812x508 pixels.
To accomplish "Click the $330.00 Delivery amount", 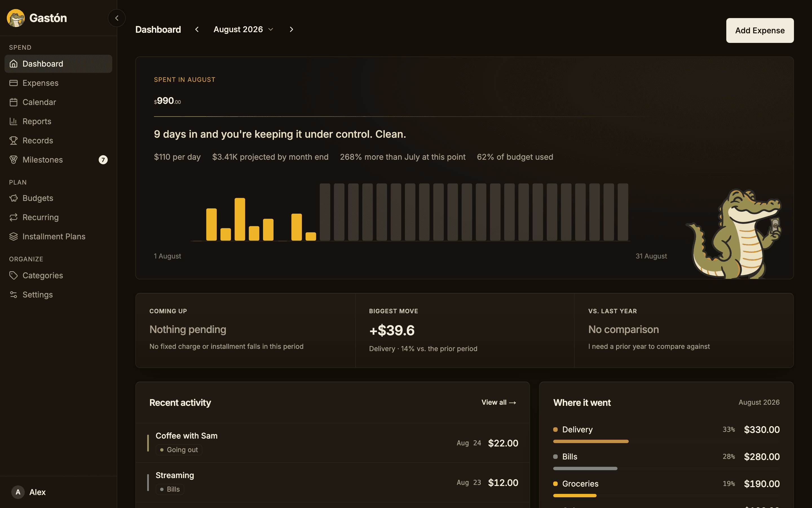I will [x=762, y=430].
